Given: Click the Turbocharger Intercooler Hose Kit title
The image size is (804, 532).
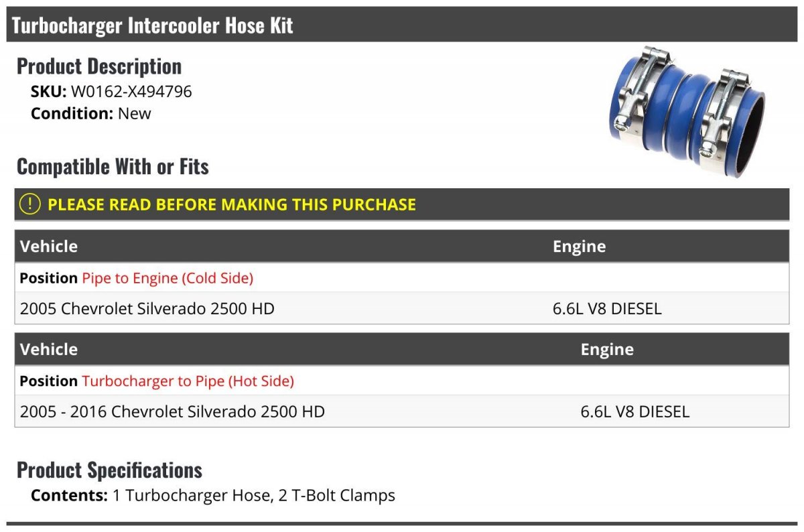Looking at the screenshot, I should point(153,26).
